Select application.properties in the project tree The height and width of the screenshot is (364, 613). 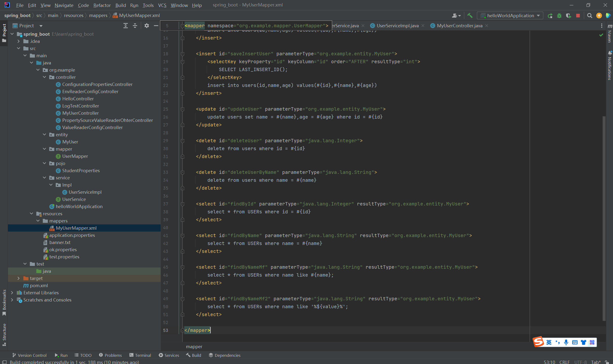pos(72,235)
